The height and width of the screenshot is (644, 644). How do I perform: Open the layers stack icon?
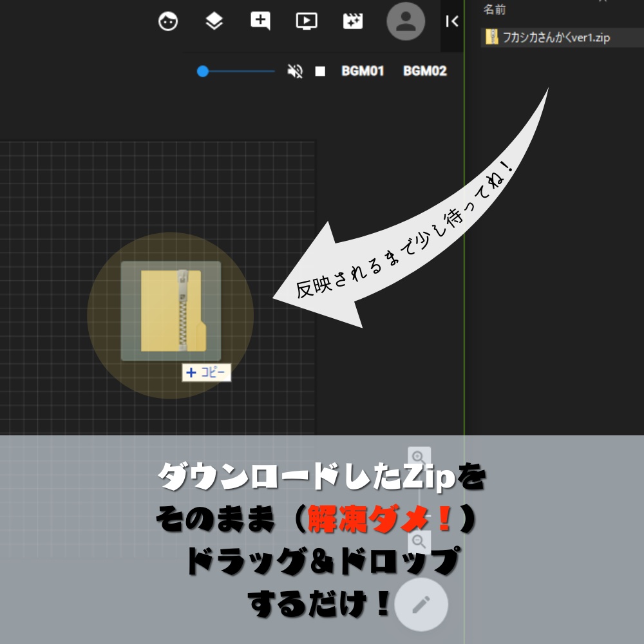click(214, 21)
